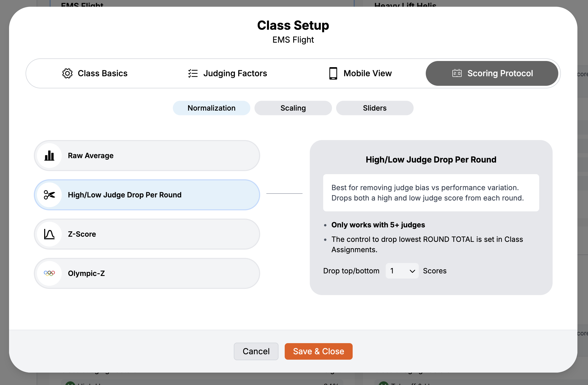This screenshot has height=385, width=588.
Task: Open the Drop top/bottom scores dropdown
Action: point(402,271)
